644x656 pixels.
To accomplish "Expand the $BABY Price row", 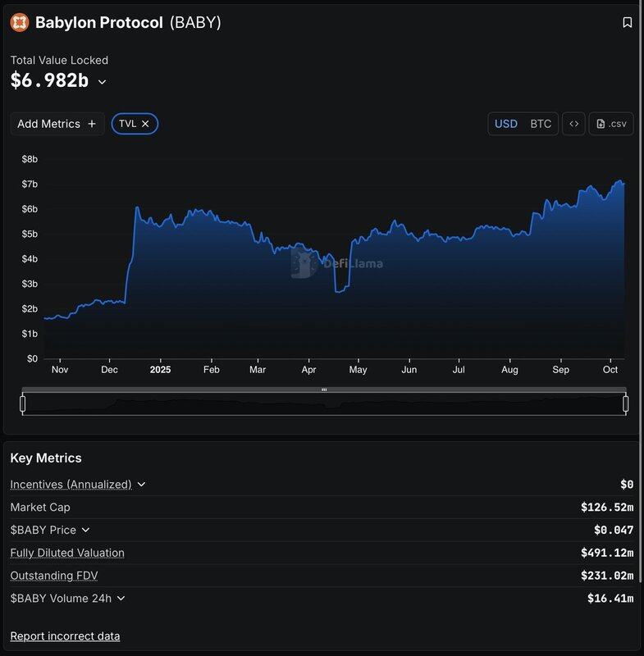I will [85, 531].
